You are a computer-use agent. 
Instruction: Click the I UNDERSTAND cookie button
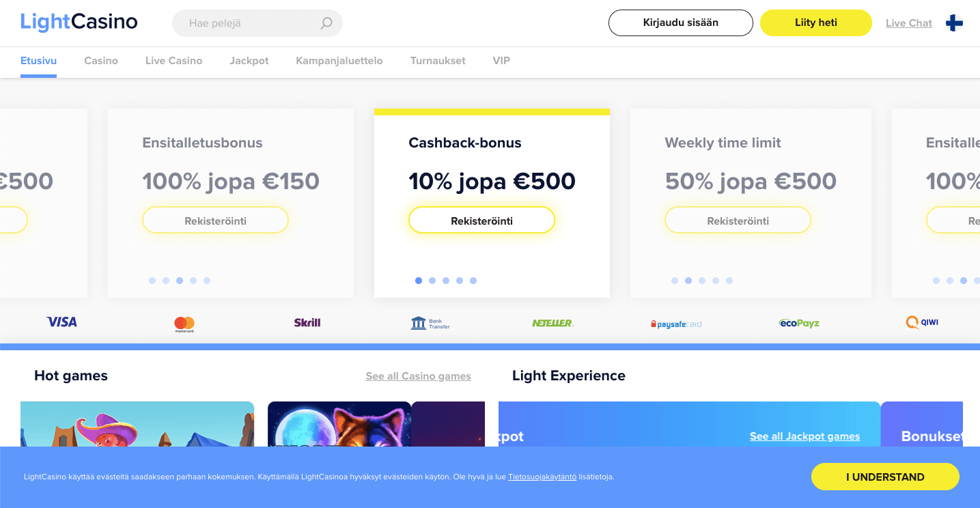click(x=885, y=477)
